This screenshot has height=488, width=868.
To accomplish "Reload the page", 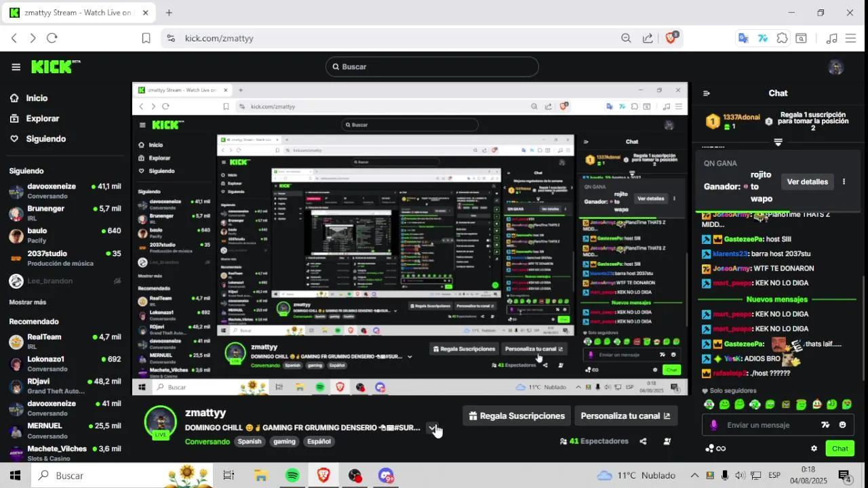I will pos(52,39).
